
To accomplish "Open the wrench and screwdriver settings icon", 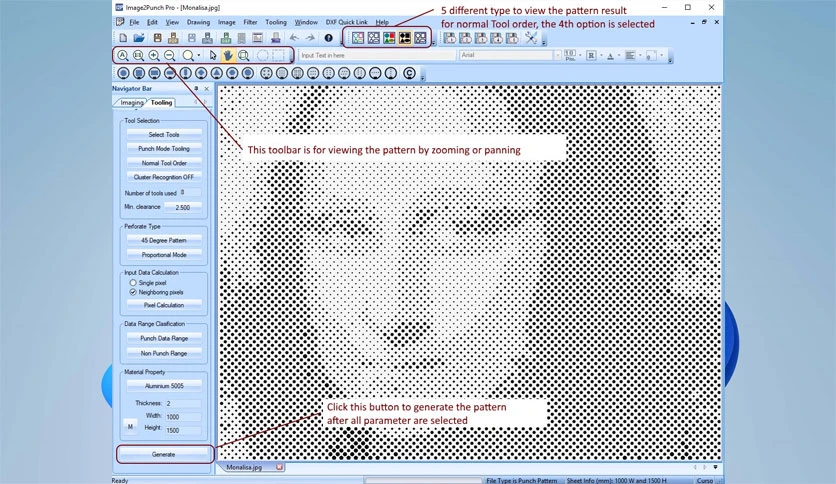I will tap(530, 38).
